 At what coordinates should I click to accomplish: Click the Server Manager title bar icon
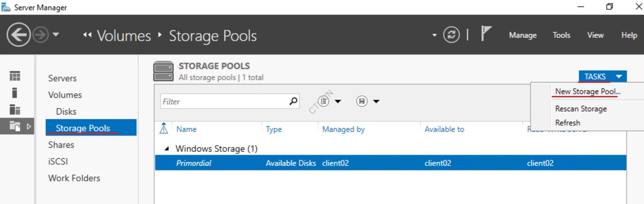[6, 7]
